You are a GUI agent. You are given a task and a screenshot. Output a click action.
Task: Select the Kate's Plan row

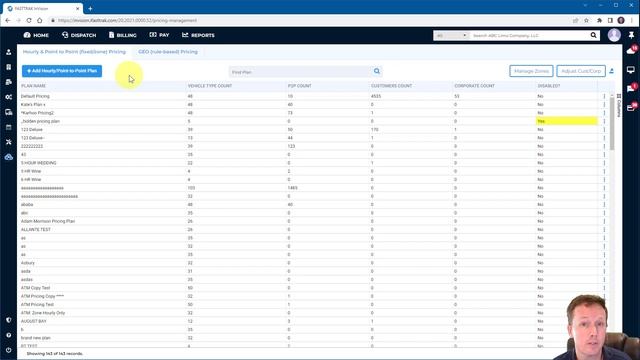coord(310,104)
